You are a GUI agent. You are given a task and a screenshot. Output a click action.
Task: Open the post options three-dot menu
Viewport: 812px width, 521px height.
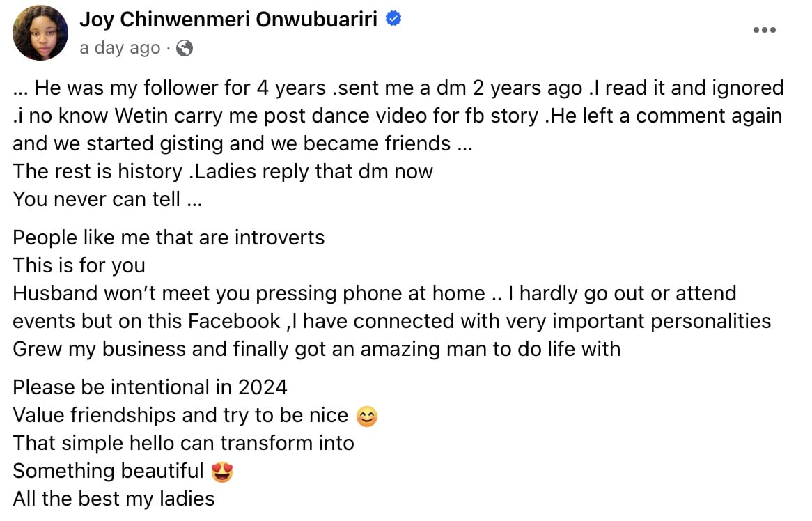point(765,30)
